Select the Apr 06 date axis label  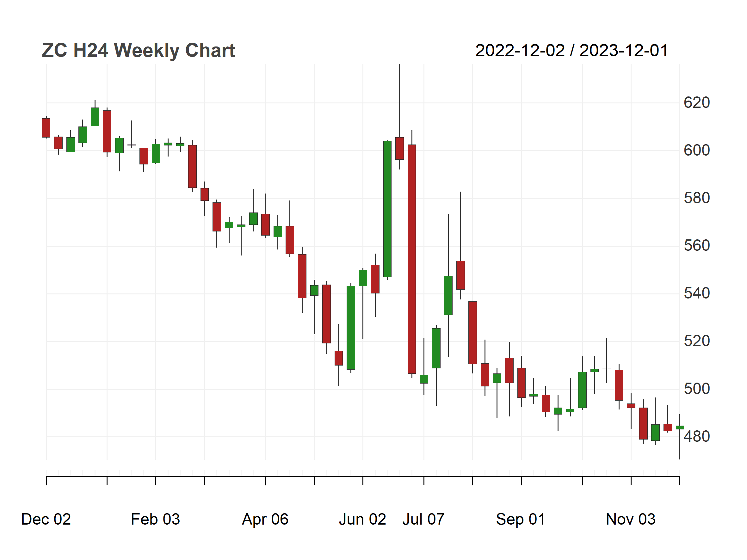(265, 519)
